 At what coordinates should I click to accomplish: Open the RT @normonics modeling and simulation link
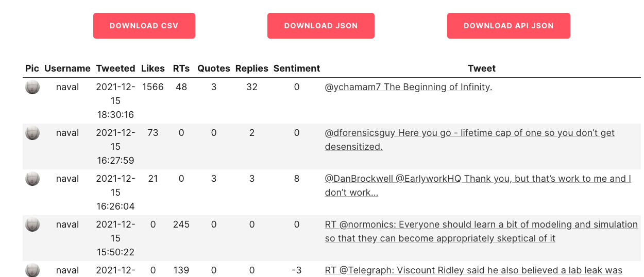(481, 231)
